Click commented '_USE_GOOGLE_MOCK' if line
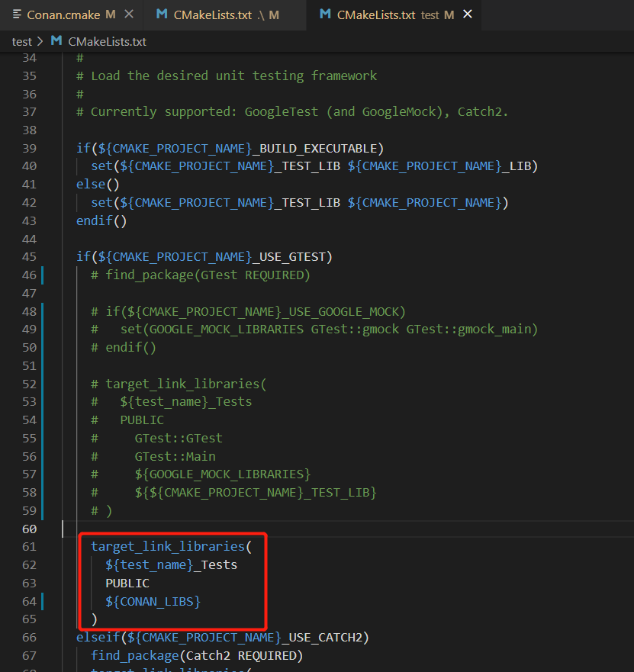The height and width of the screenshot is (672, 634). coord(248,311)
